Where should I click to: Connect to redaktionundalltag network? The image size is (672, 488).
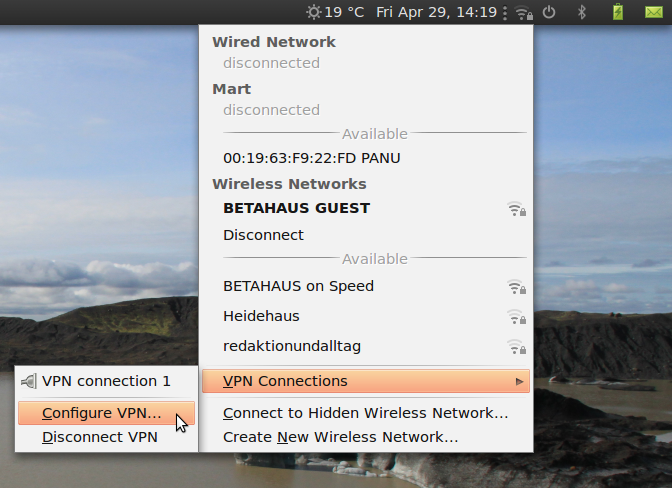point(292,346)
